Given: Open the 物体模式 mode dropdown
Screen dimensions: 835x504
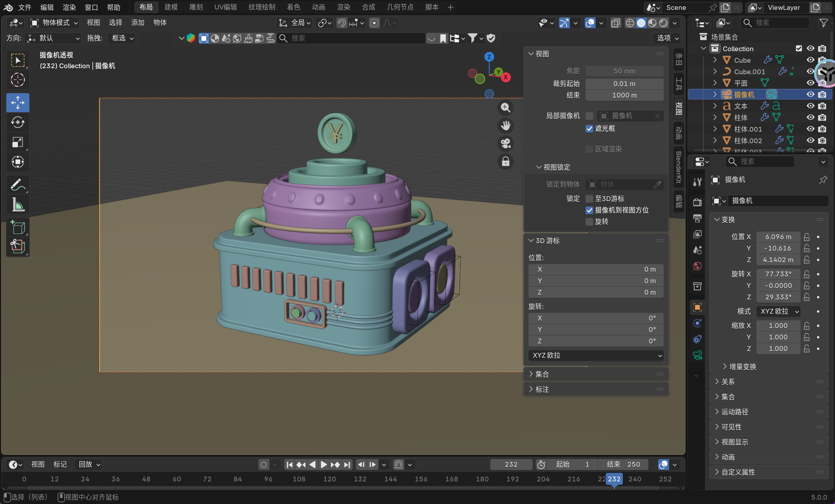Looking at the screenshot, I should [55, 23].
